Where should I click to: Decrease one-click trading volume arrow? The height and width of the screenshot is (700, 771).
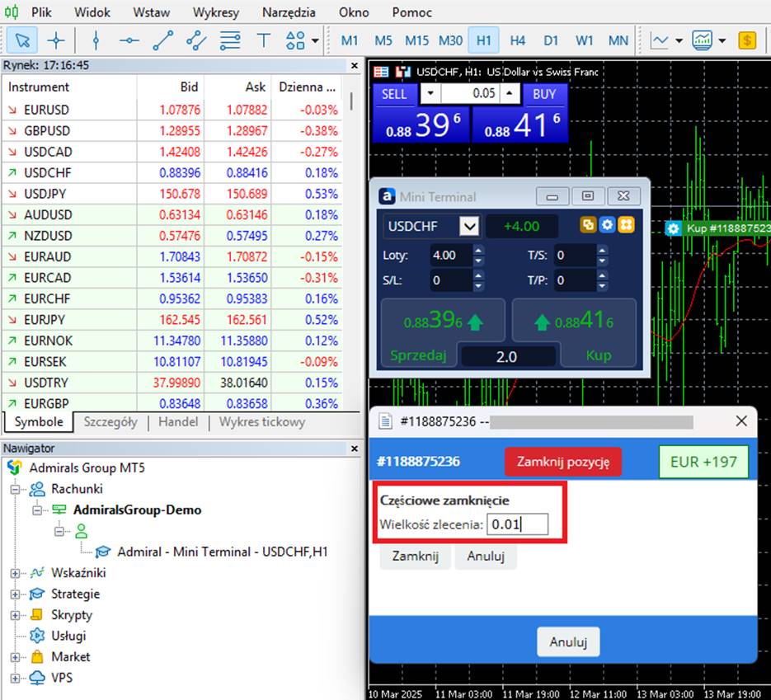[x=430, y=93]
